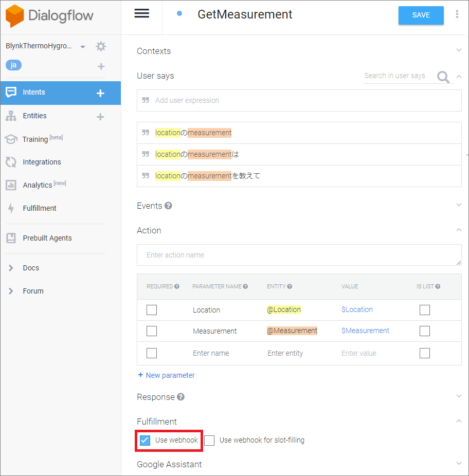The width and height of the screenshot is (469, 476).
Task: Open the three-dot more options menu
Action: pyautogui.click(x=457, y=14)
